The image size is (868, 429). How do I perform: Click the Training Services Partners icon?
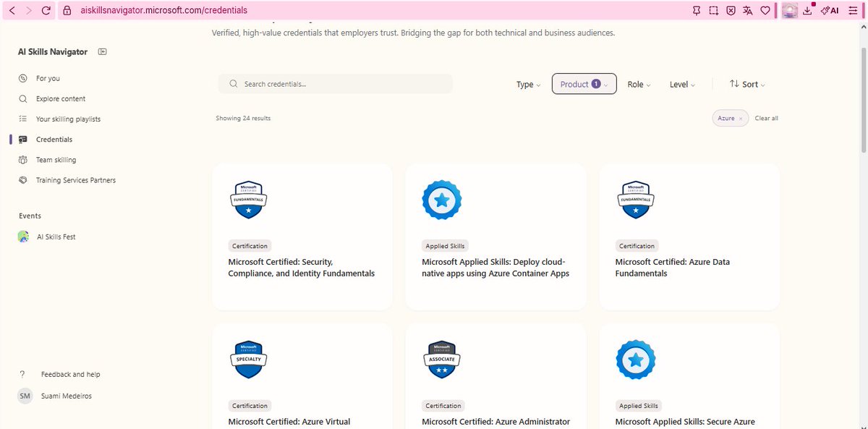(23, 180)
